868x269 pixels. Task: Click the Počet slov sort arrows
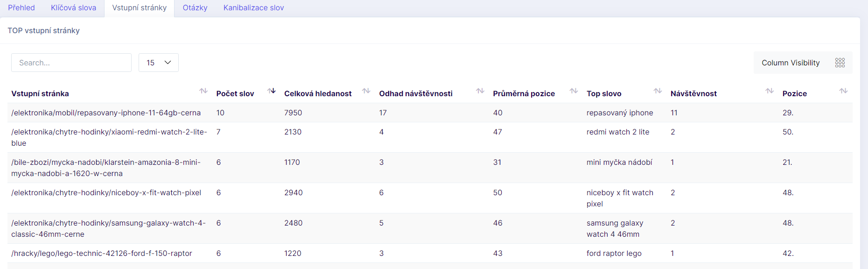[271, 91]
